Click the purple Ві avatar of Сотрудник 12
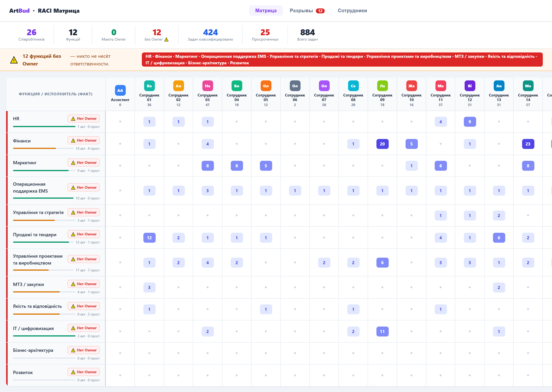The height and width of the screenshot is (392, 552). coord(470,86)
